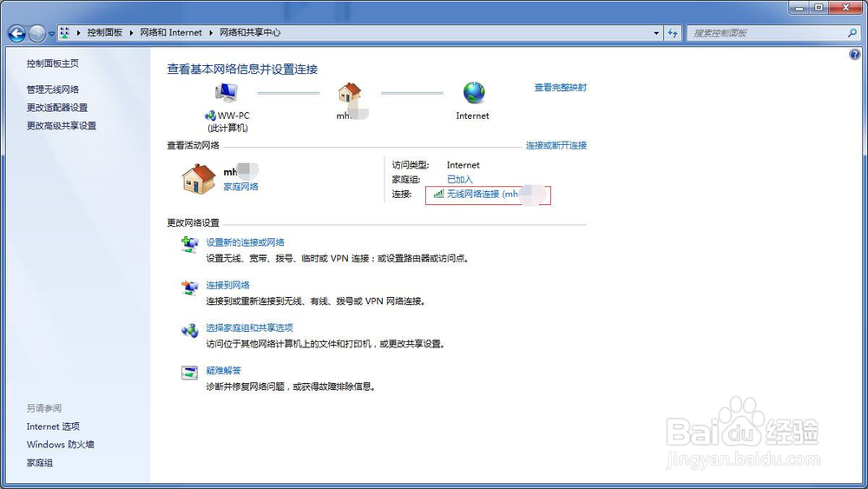Expand the arrow after 控制面板 breadcrumb
This screenshot has width=868, height=489.
tap(131, 33)
